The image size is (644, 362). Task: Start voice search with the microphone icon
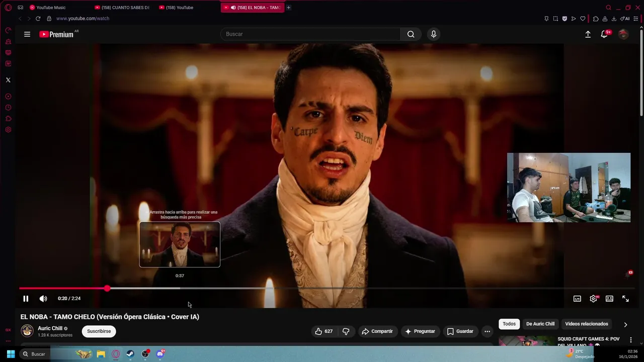[434, 34]
